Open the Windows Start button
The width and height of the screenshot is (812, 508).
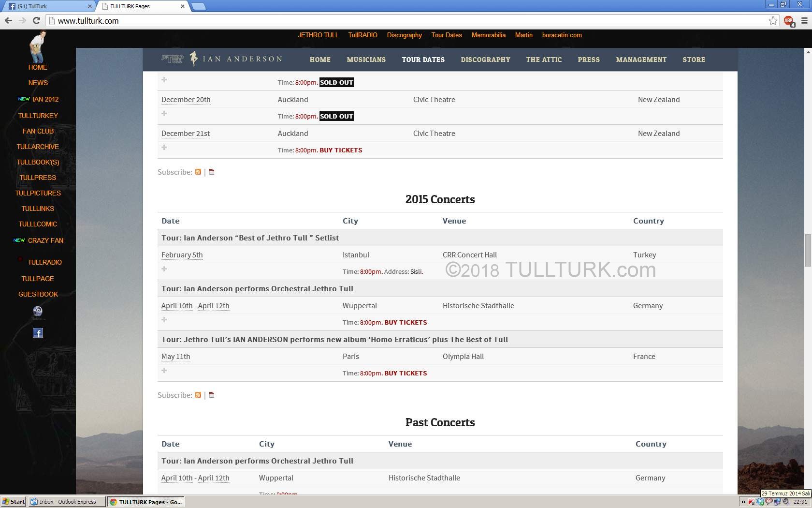[x=14, y=502]
